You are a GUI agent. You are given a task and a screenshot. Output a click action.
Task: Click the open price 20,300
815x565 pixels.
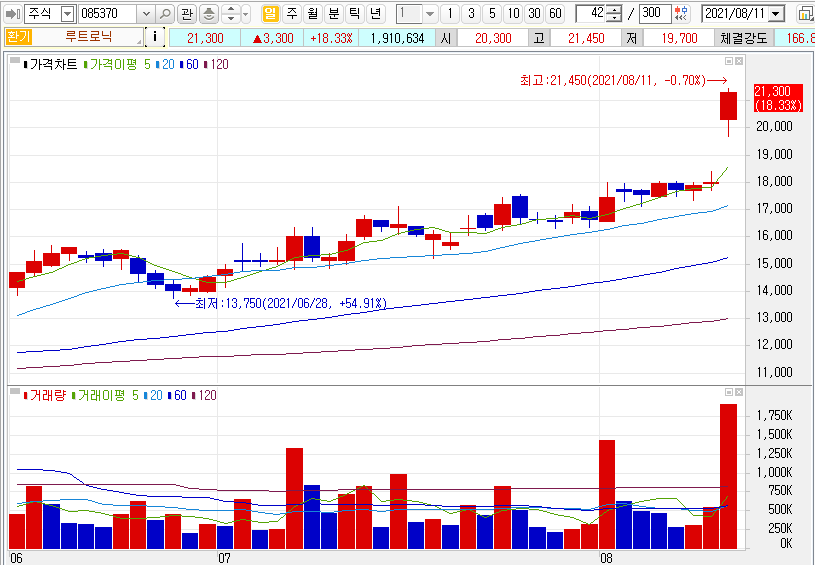click(493, 38)
